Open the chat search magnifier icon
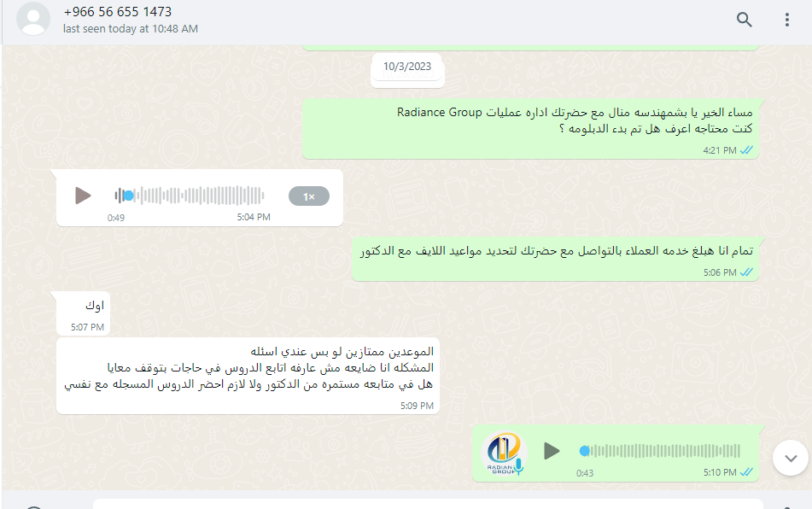This screenshot has width=812, height=509. [745, 20]
